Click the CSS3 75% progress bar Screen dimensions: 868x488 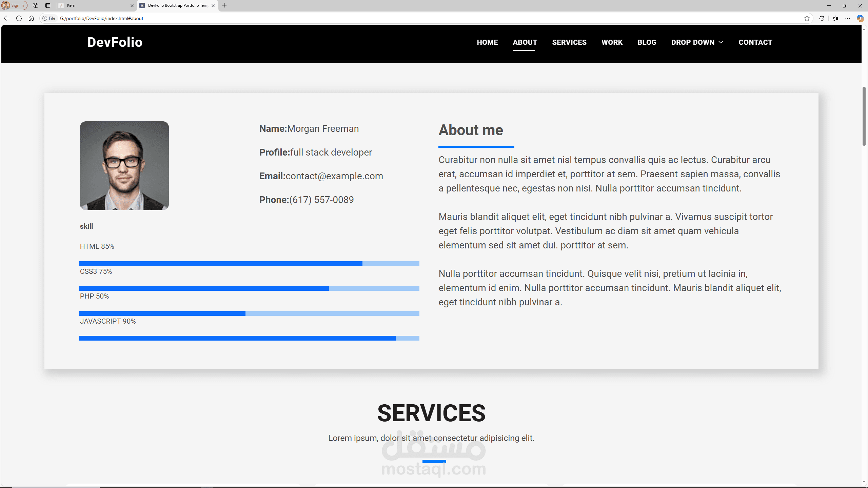coord(249,288)
